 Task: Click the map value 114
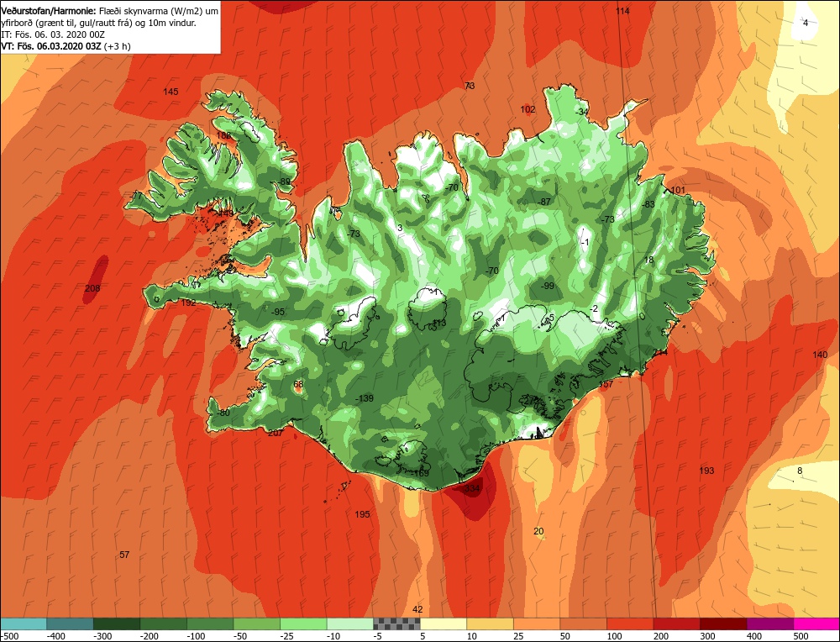(x=622, y=11)
